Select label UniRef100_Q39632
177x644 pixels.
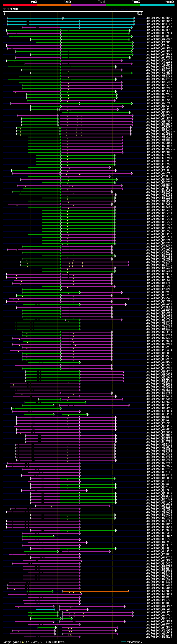coord(159,387)
